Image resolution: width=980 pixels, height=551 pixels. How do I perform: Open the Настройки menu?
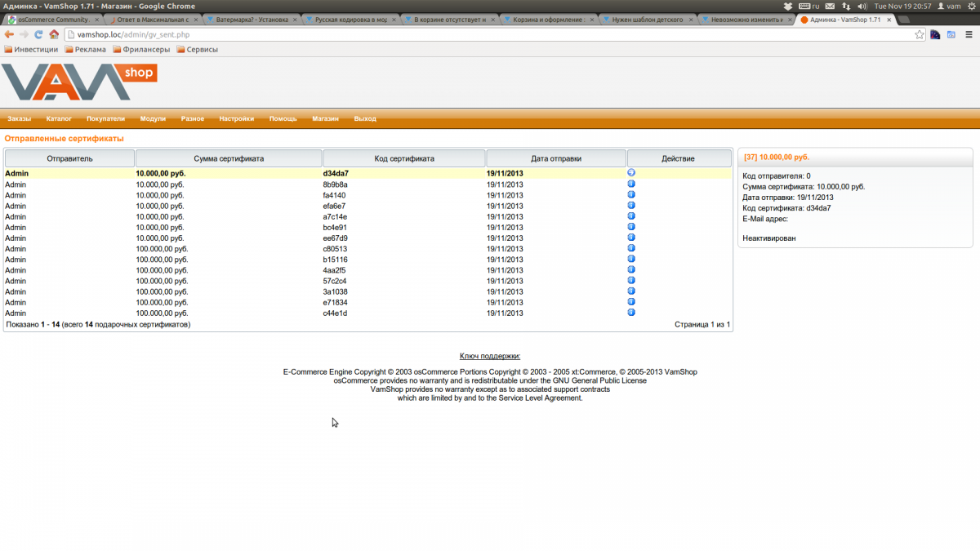(x=236, y=119)
